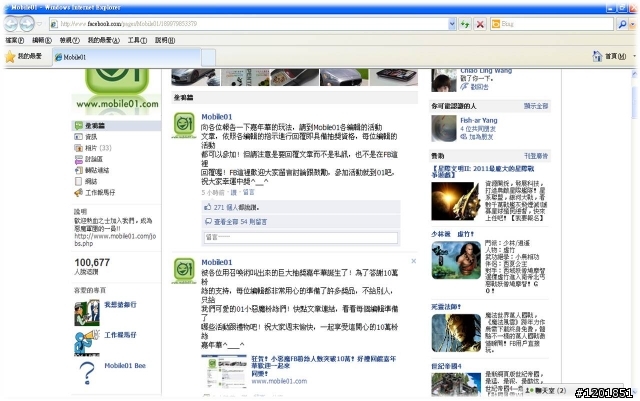This screenshot has height=401, width=640.
Task: Open 工作報馬仔 under favorite pages
Action: click(120, 335)
